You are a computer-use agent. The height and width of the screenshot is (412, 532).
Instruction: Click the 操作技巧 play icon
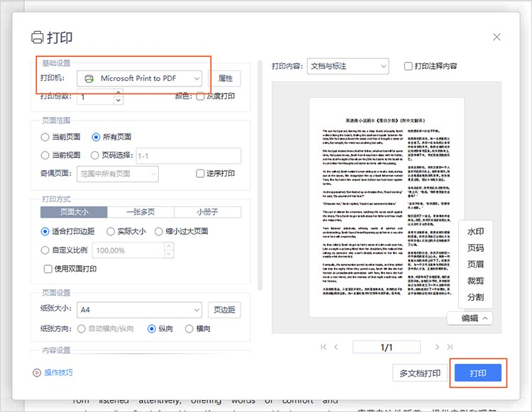click(x=37, y=373)
